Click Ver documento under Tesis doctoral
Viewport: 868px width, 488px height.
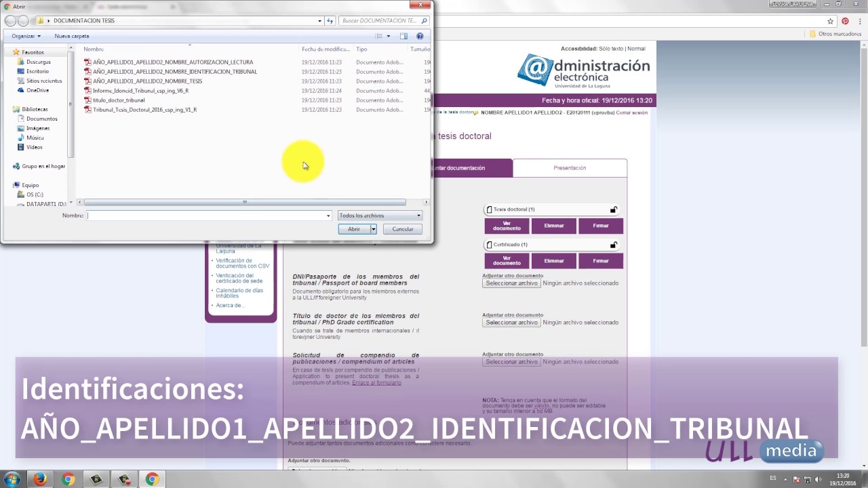pos(507,226)
